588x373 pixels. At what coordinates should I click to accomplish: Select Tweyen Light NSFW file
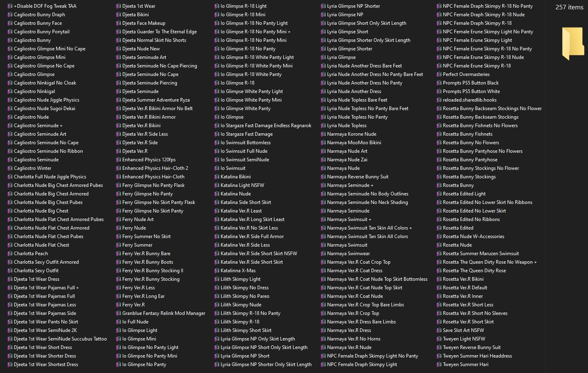click(x=464, y=339)
